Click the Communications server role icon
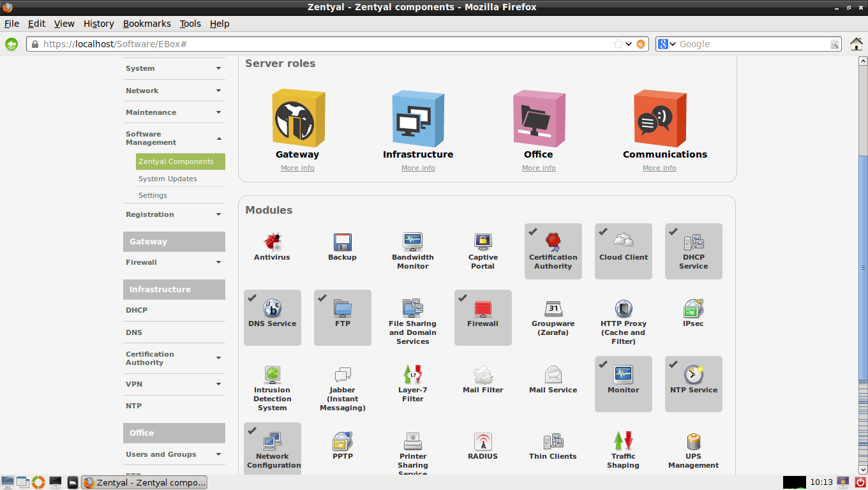Image resolution: width=868 pixels, height=490 pixels. [659, 118]
